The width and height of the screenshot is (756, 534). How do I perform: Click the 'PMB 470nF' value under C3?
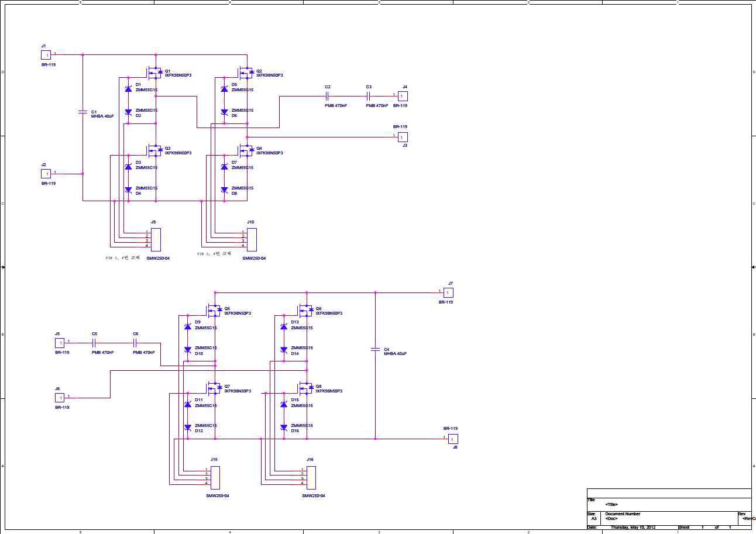pyautogui.click(x=377, y=106)
